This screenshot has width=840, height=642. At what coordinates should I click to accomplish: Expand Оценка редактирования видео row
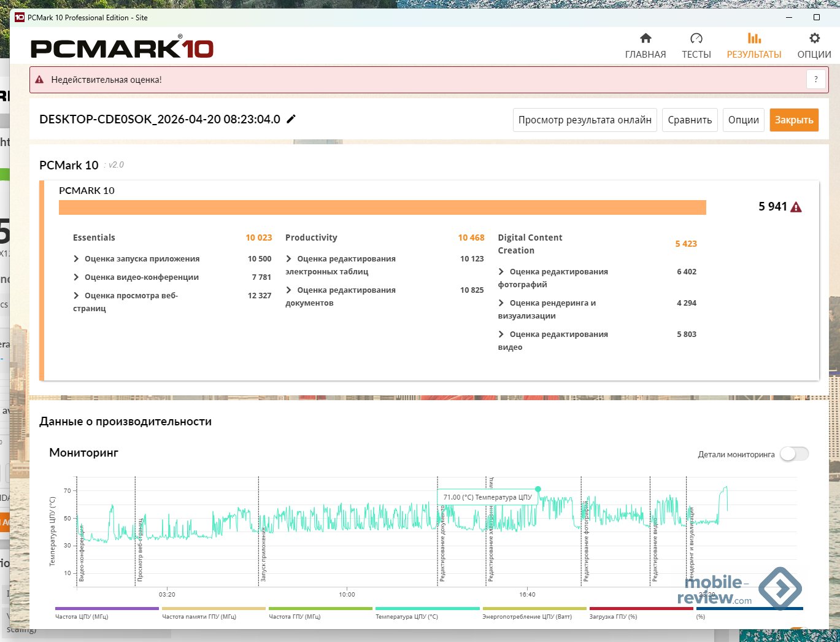pyautogui.click(x=502, y=335)
